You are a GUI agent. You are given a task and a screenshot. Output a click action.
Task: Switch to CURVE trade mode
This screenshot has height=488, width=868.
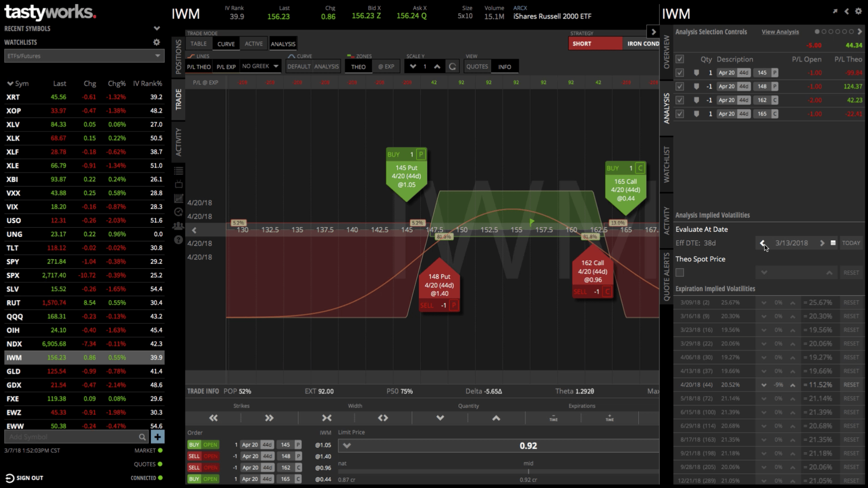226,43
